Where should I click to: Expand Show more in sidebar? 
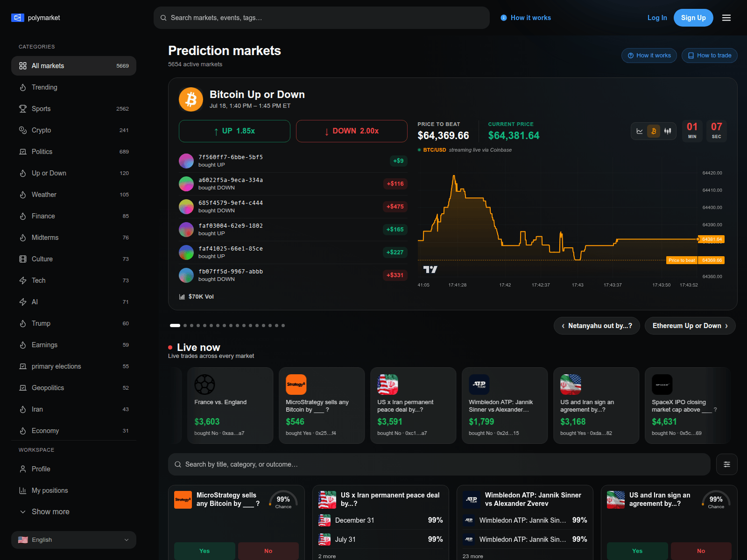pos(74,512)
